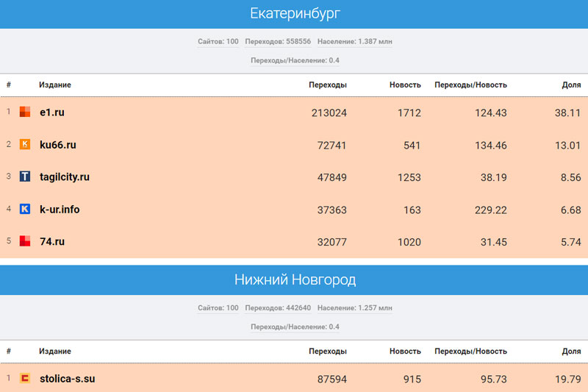Click the e1.ru site favicon icon
This screenshot has height=392, width=588.
[25, 113]
